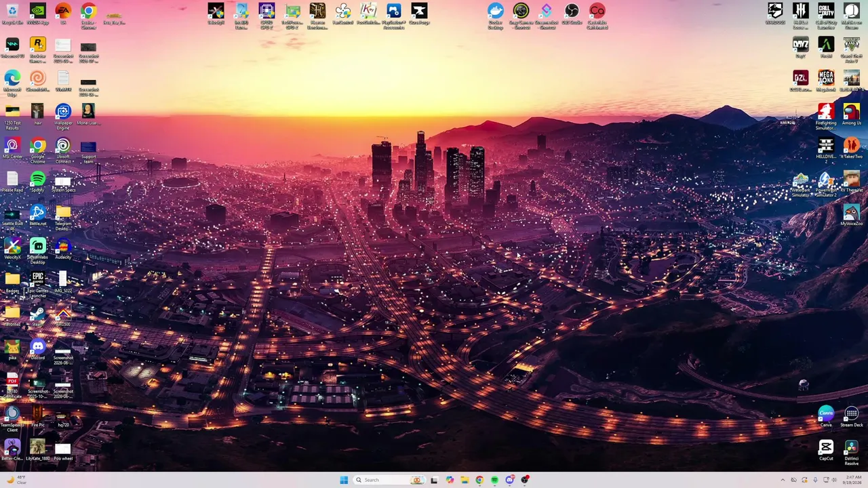The image size is (868, 488).
Task: Select the Please Read text file
Action: point(12,182)
